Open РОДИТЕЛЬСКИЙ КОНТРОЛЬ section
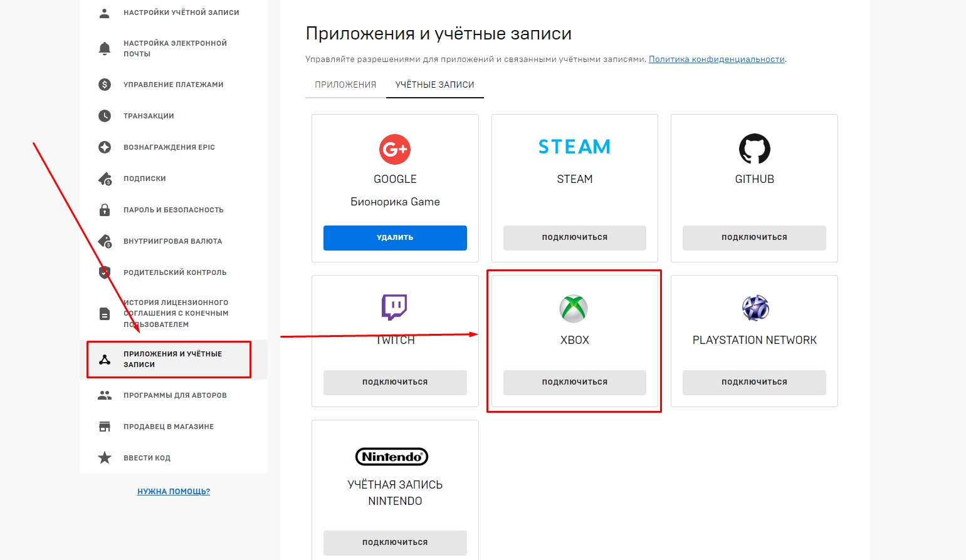Image resolution: width=966 pixels, height=560 pixels. point(174,272)
